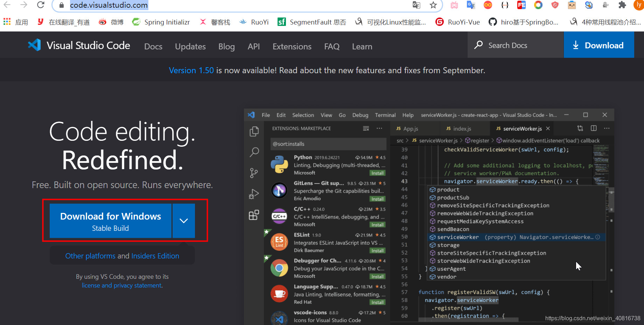Open the FAQ navigation item
This screenshot has width=644, height=325.
point(332,47)
